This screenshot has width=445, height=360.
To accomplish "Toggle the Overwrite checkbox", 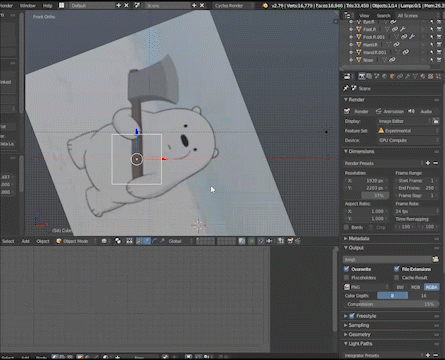I will click(x=346, y=269).
